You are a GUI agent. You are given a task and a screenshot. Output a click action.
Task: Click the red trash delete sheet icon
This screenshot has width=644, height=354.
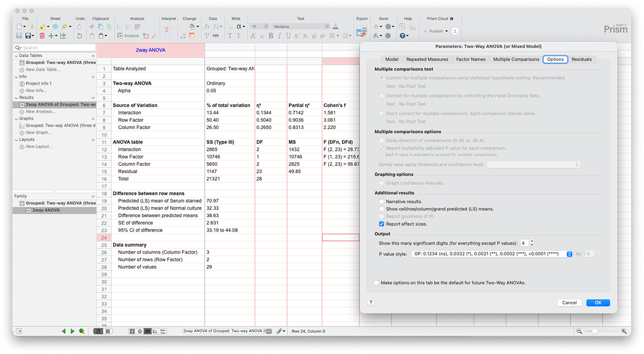click(x=42, y=36)
